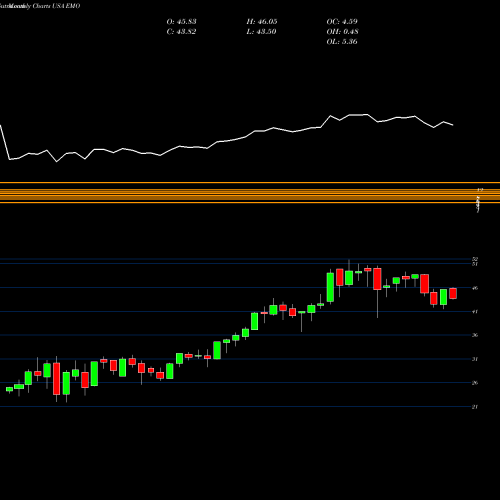Click the 52 price axis label

tap(475, 259)
